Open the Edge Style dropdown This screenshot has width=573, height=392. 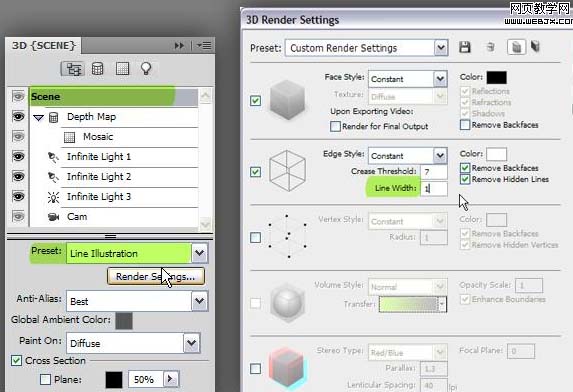[440, 156]
